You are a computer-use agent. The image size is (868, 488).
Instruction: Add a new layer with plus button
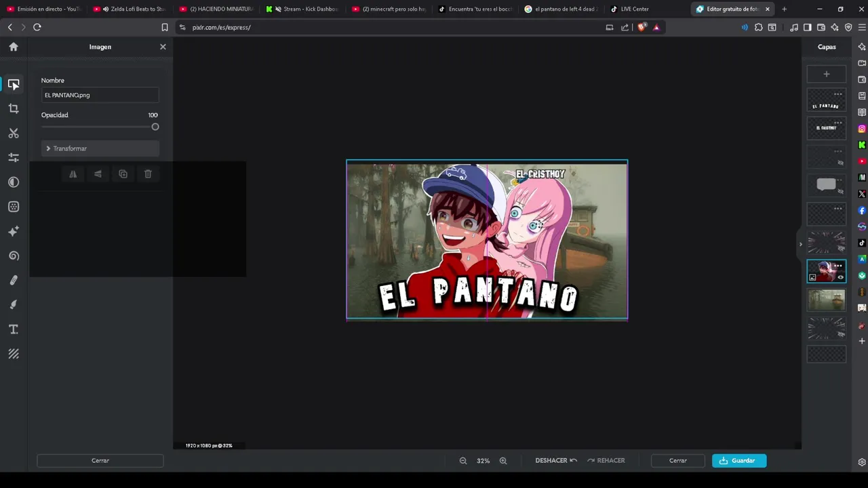click(826, 74)
